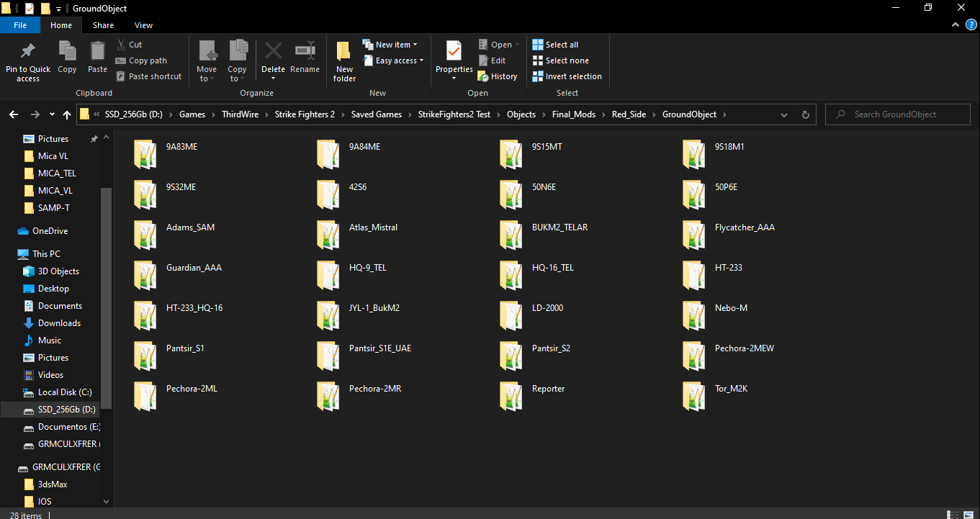Image resolution: width=980 pixels, height=519 pixels.
Task: Open the File ribbon tab
Action: 20,25
